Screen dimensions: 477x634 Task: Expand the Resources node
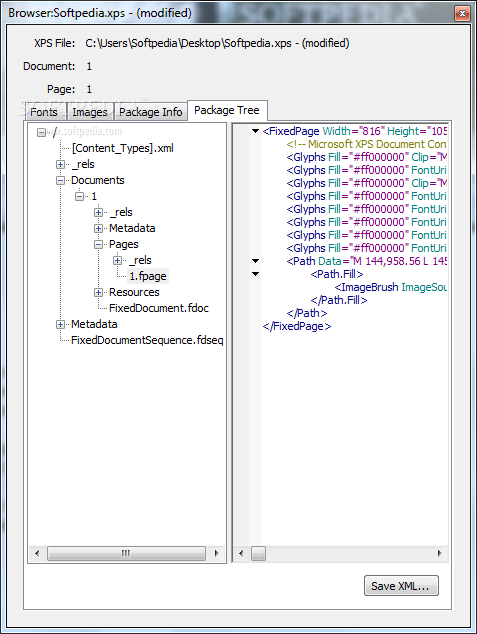click(98, 292)
